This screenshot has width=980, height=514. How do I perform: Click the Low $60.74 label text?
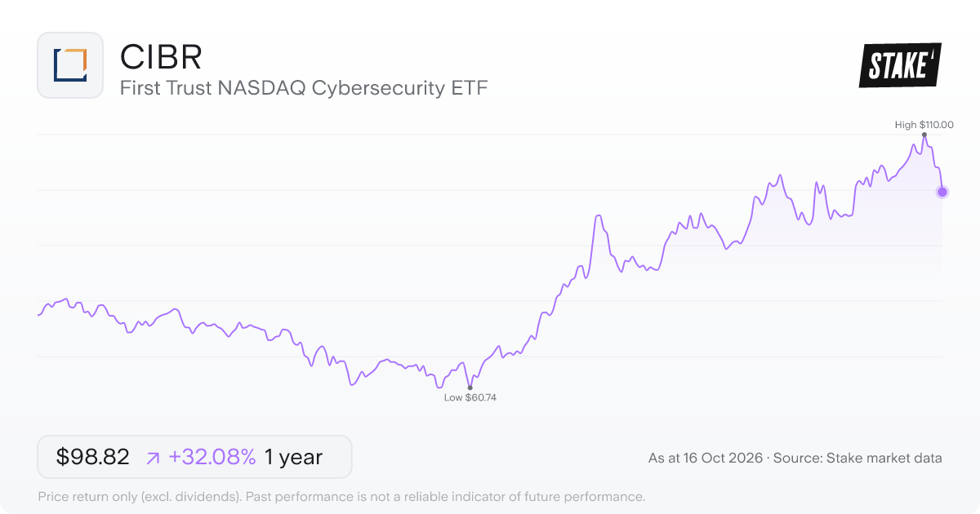click(x=470, y=397)
